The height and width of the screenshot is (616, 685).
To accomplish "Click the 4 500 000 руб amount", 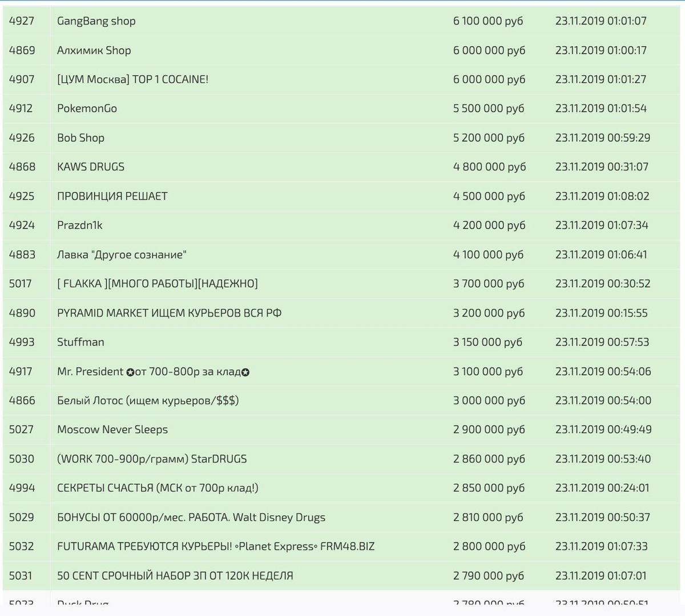I will tap(489, 196).
